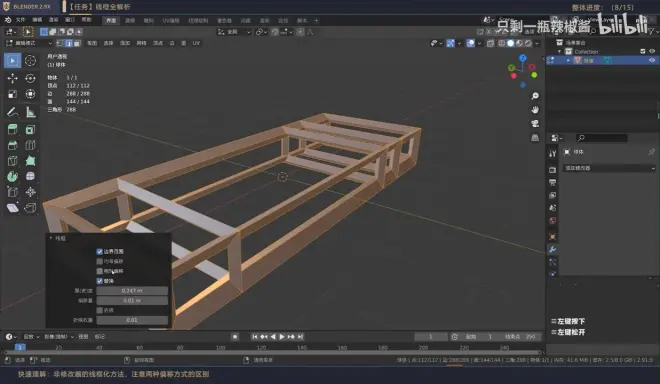Open the Modifier wrench properties tab

pos(553,249)
